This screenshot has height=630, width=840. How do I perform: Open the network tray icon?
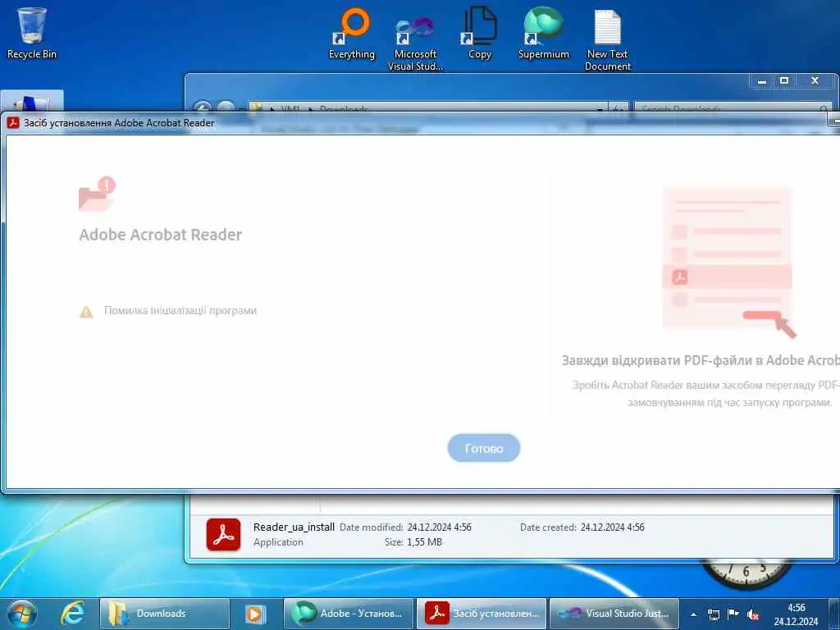(x=714, y=614)
